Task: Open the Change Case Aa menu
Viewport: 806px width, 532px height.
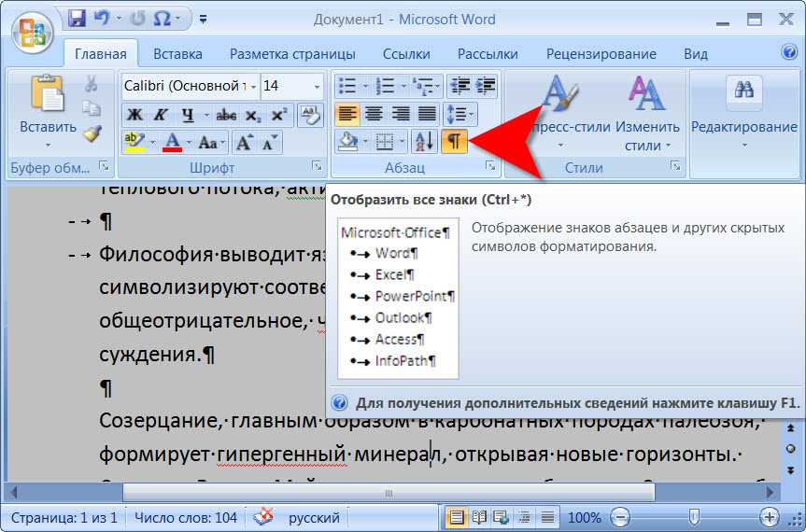Action: click(210, 142)
